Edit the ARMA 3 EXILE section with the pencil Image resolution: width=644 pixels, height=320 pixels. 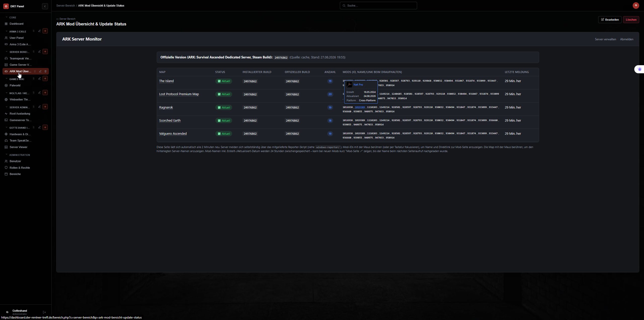tap(39, 31)
